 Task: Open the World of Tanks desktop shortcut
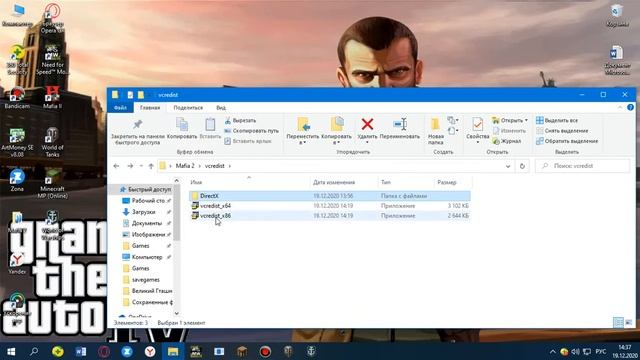pos(52,142)
